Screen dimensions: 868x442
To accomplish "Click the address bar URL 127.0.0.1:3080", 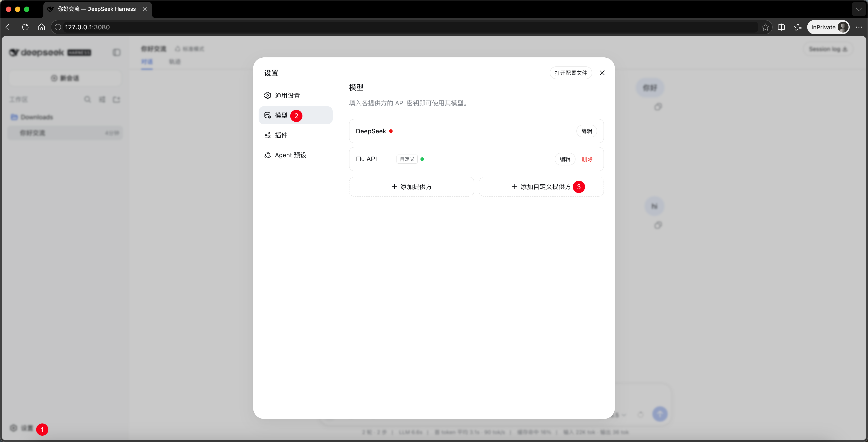I will [87, 27].
